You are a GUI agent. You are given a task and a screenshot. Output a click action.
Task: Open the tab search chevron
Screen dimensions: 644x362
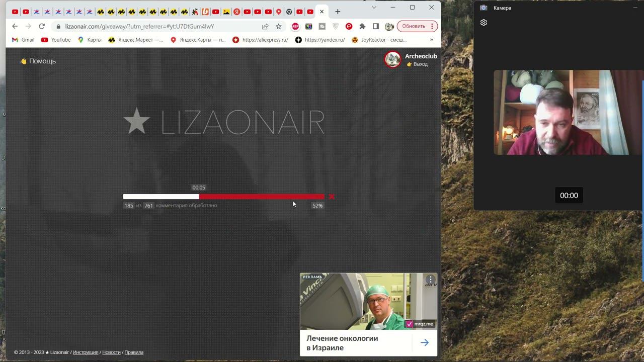pyautogui.click(x=374, y=8)
